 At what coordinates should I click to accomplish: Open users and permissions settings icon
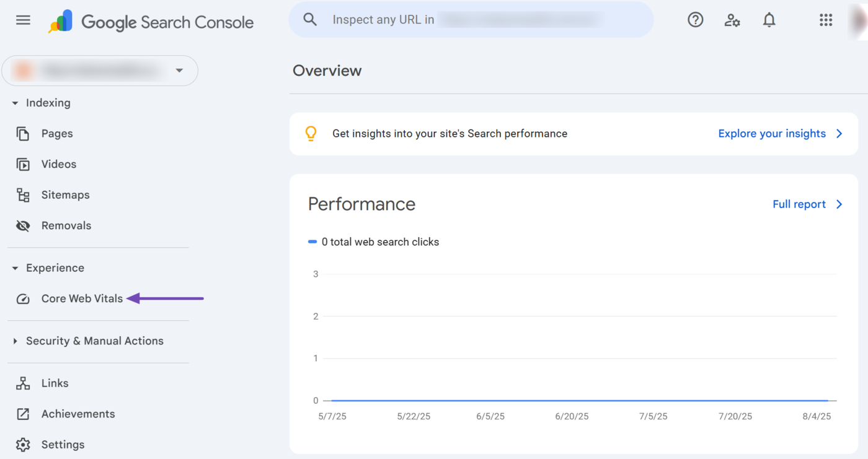coord(732,20)
